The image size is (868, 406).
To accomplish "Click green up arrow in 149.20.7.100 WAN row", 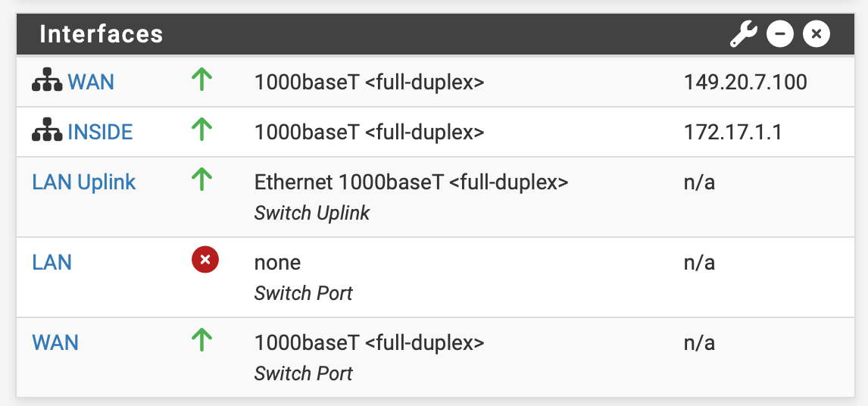I will point(202,81).
